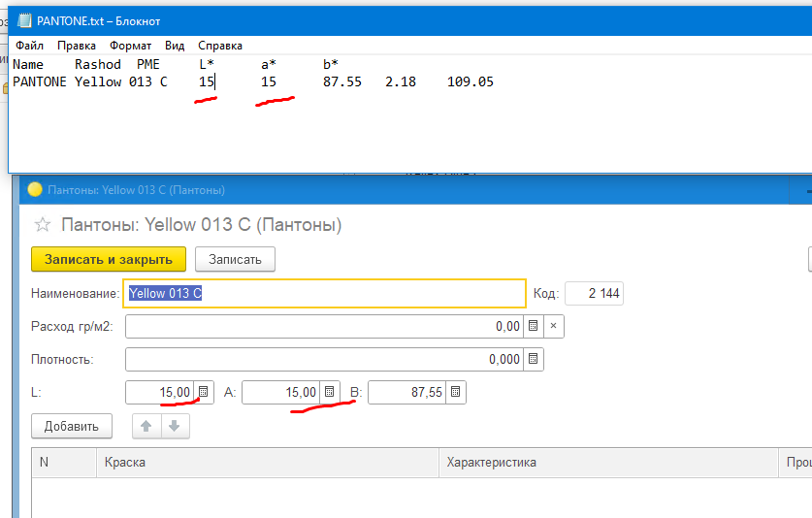Click the value 109.05 in Notepad
The image size is (812, 518).
coord(471,81)
